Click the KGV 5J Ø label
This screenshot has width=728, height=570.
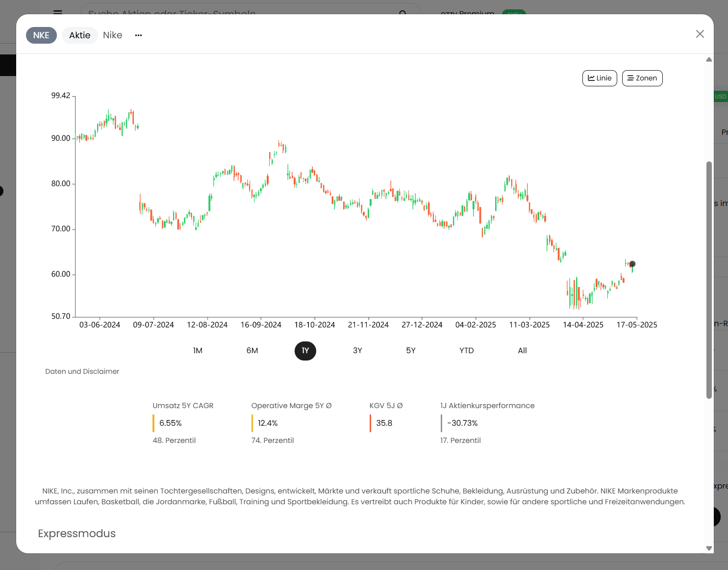(x=386, y=406)
